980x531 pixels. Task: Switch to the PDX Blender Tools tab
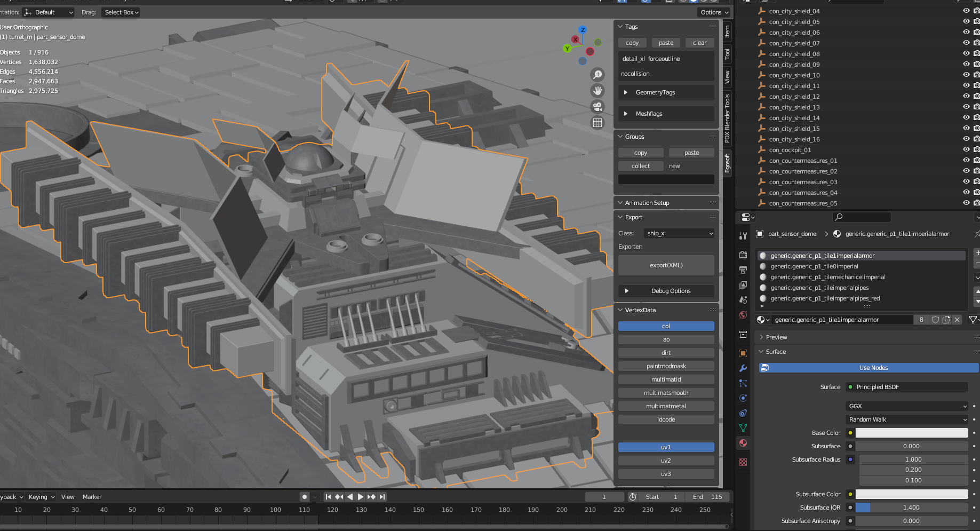pyautogui.click(x=727, y=118)
